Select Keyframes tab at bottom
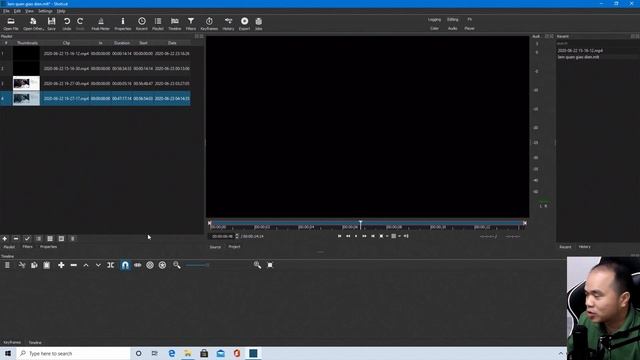The height and width of the screenshot is (360, 640). (x=12, y=342)
